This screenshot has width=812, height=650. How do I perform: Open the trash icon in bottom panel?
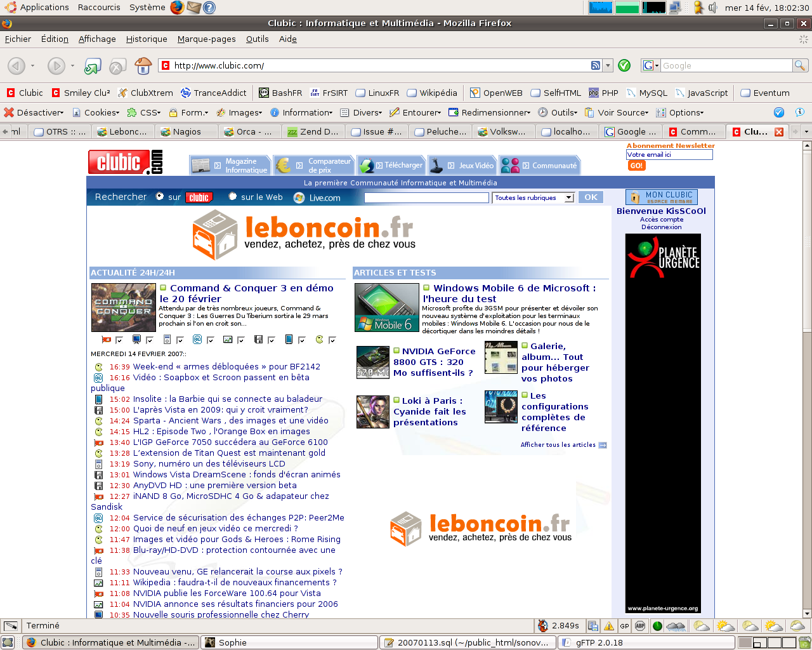click(804, 642)
